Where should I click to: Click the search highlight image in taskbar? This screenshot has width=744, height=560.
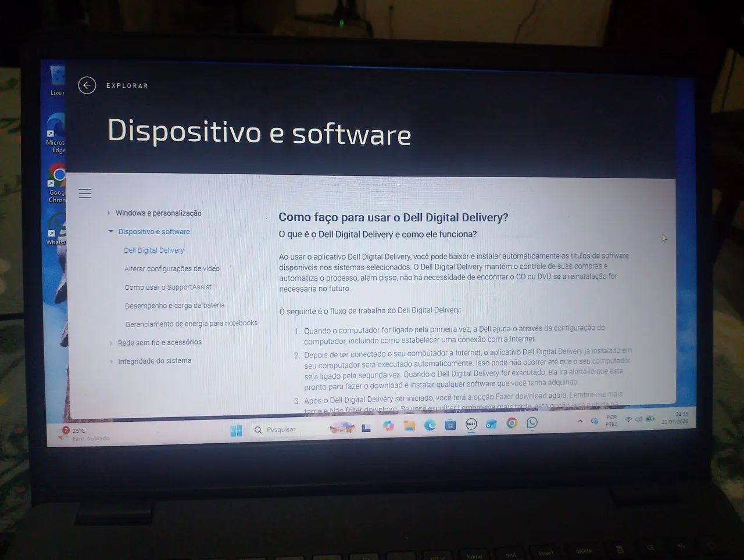pos(342,429)
